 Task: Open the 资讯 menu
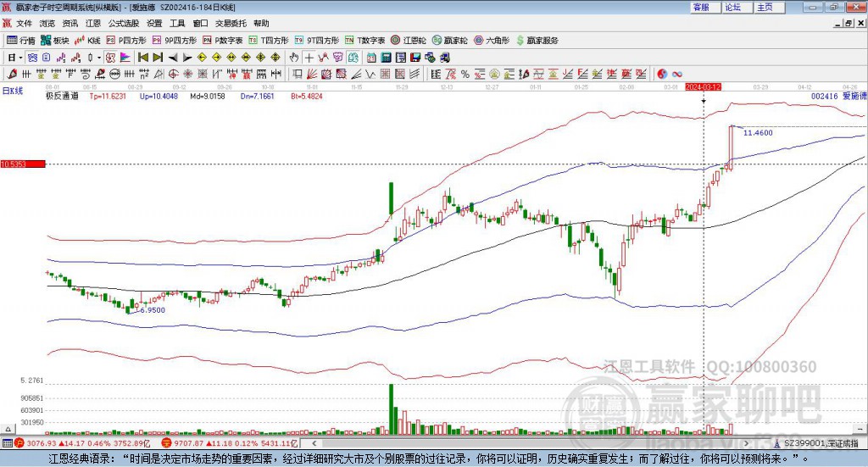[x=70, y=23]
